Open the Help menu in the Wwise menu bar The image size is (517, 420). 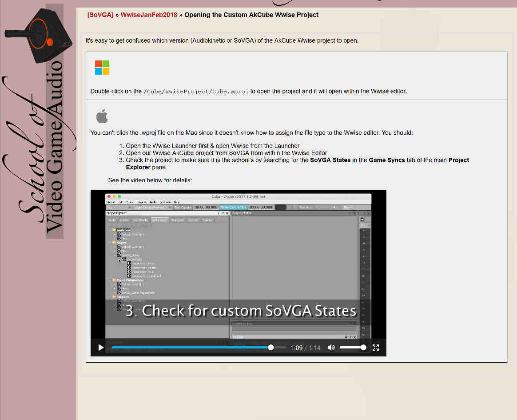[x=176, y=202]
